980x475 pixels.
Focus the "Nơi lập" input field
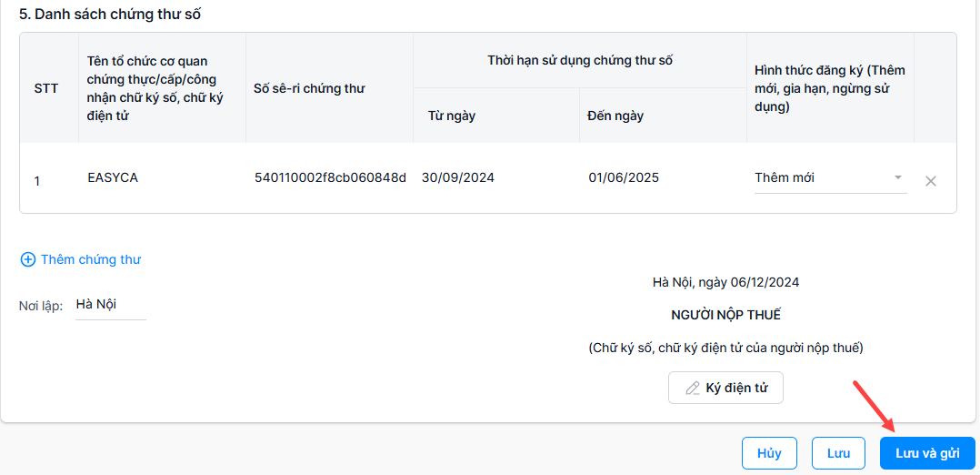[109, 305]
